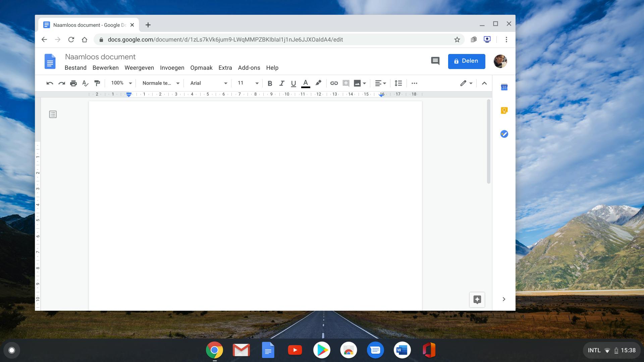Image resolution: width=644 pixels, height=362 pixels.
Task: Click the insert link icon
Action: click(x=334, y=83)
